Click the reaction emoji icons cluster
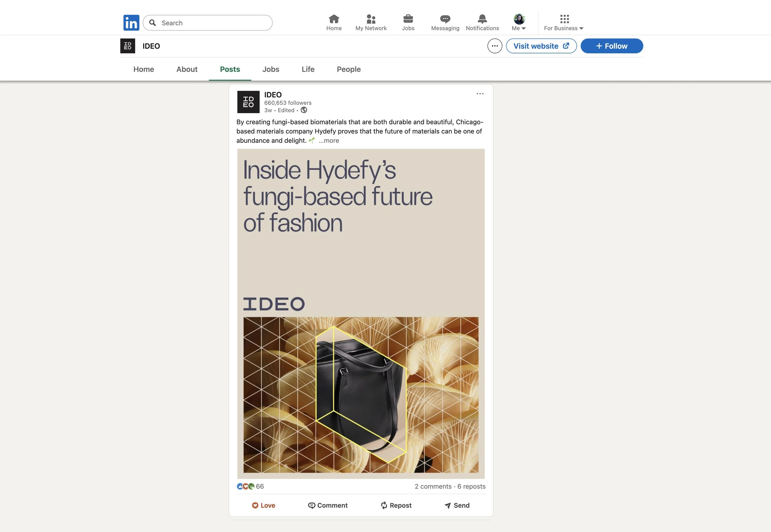Image resolution: width=771 pixels, height=532 pixels. click(246, 486)
